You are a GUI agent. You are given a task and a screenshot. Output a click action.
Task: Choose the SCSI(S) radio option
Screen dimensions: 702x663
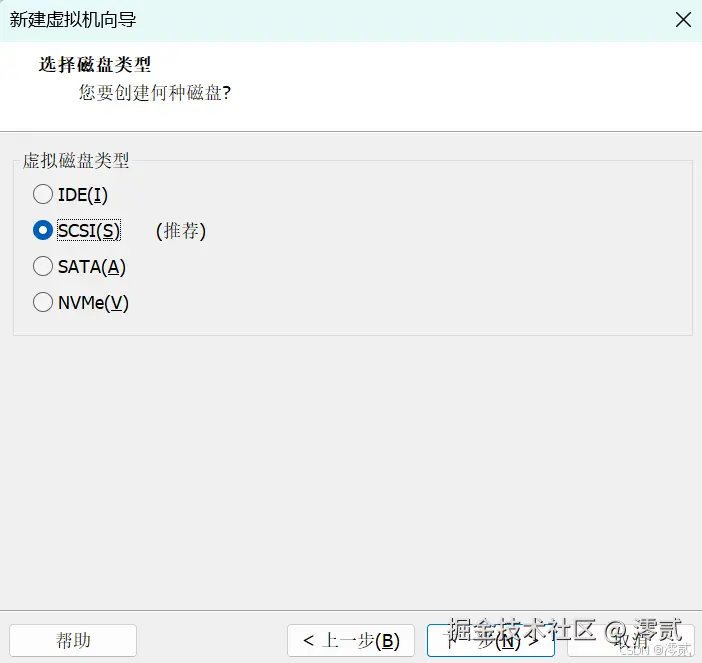click(43, 230)
